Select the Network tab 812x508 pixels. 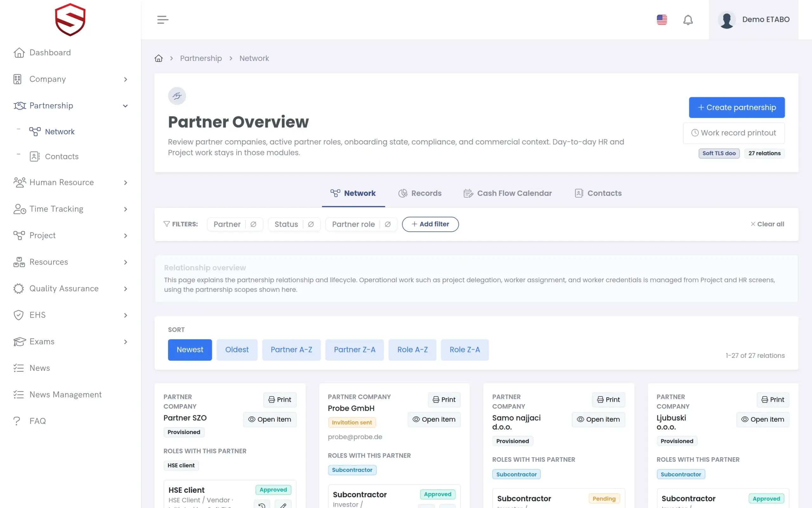(x=353, y=193)
